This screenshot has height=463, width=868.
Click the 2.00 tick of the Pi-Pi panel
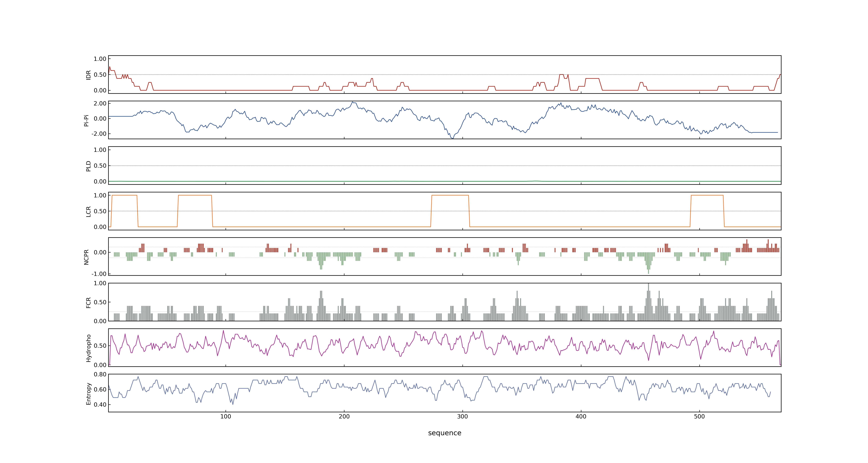[x=100, y=103]
